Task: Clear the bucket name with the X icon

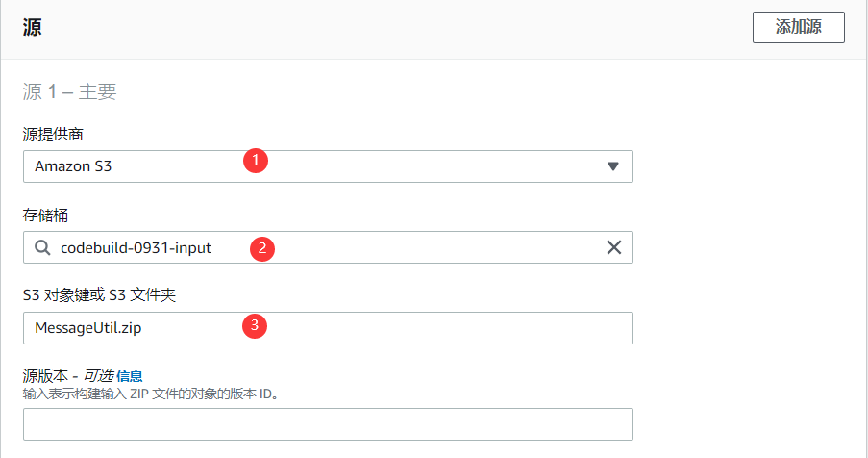Action: (x=614, y=247)
